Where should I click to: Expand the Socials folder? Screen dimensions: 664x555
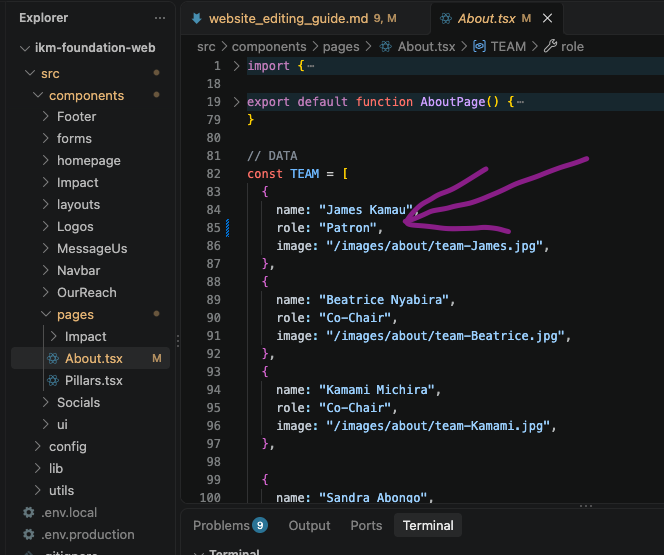tap(46, 403)
